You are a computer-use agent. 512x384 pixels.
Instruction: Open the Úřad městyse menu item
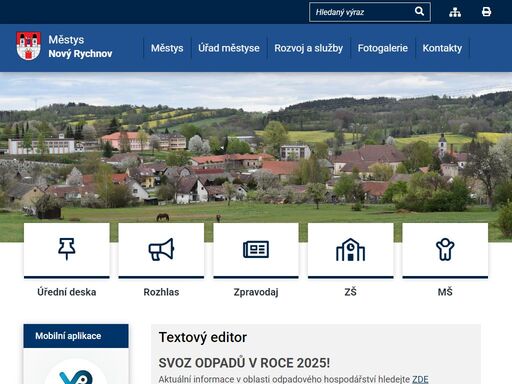[229, 48]
